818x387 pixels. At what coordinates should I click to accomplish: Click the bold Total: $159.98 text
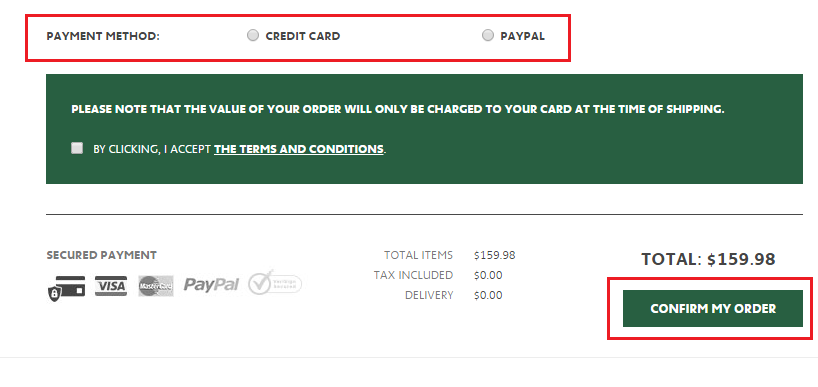(x=708, y=259)
